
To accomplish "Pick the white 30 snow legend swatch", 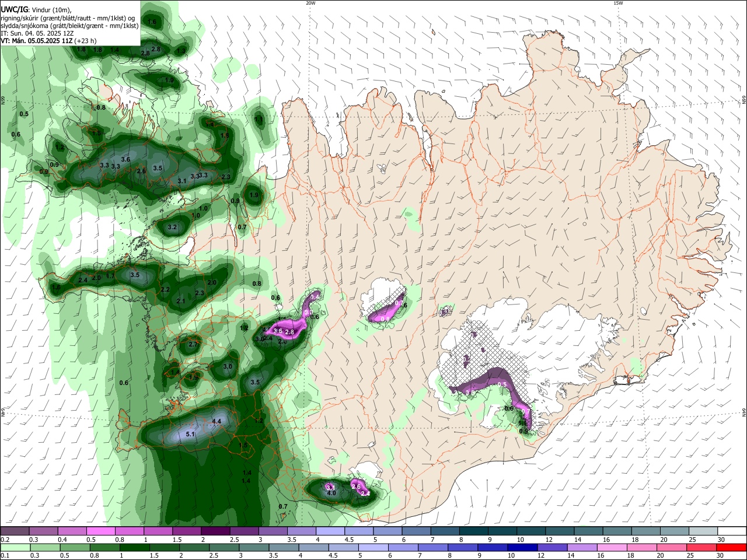I will pos(732,531).
